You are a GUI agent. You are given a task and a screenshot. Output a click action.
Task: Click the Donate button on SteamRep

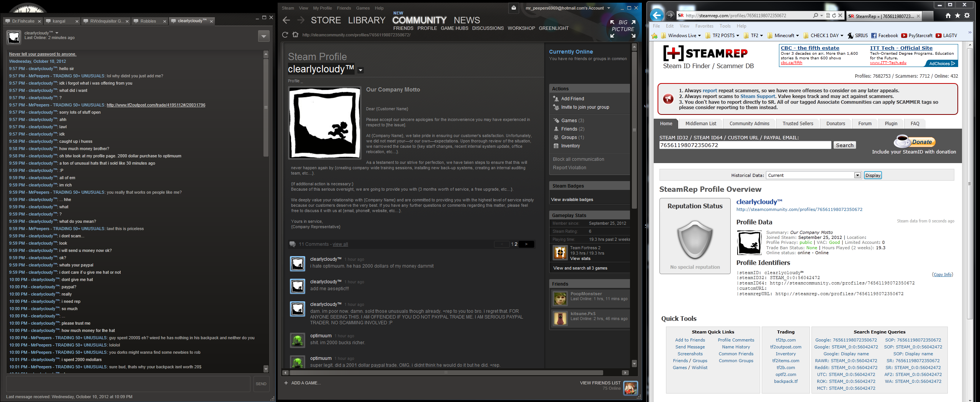915,142
